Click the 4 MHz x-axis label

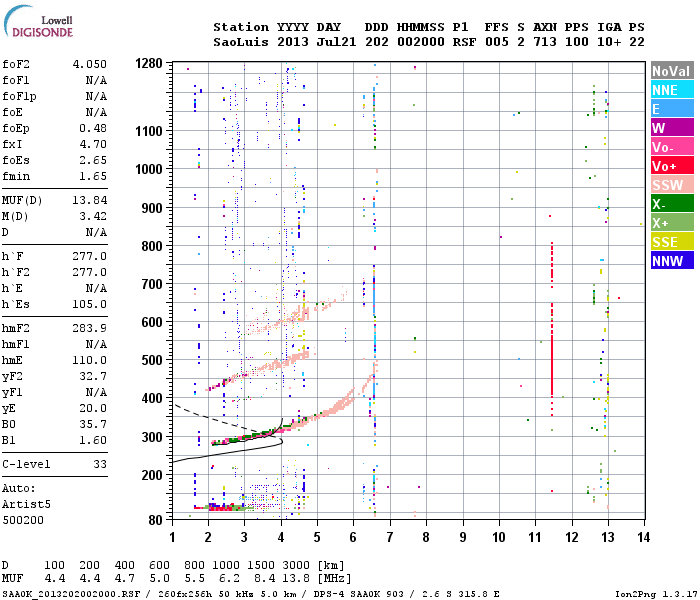coord(281,537)
